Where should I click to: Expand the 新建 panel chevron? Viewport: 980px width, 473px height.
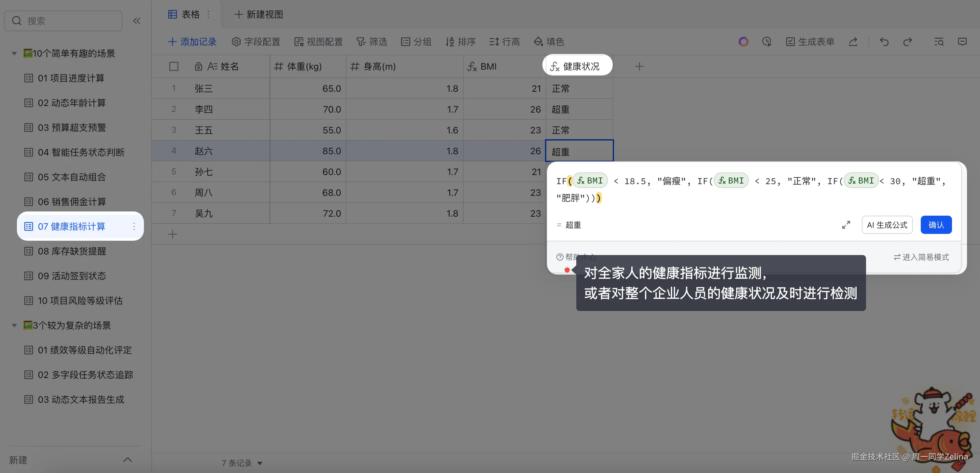[127, 460]
